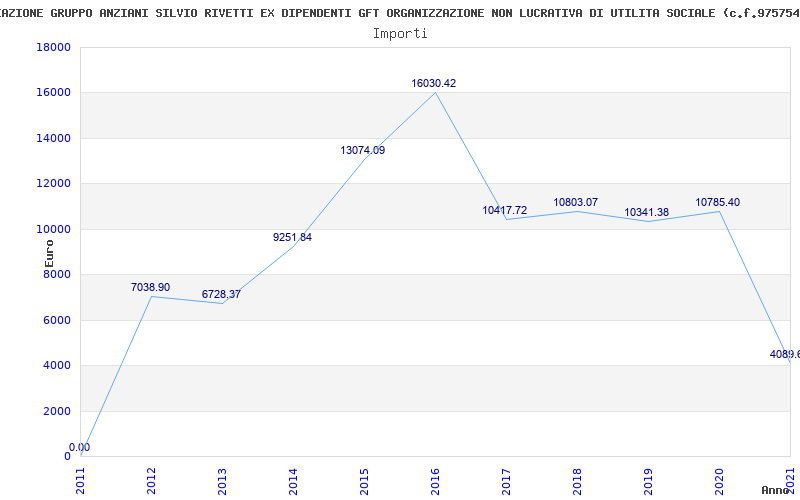Click the 10785.40 data label
The image size is (800, 500).
click(717, 203)
